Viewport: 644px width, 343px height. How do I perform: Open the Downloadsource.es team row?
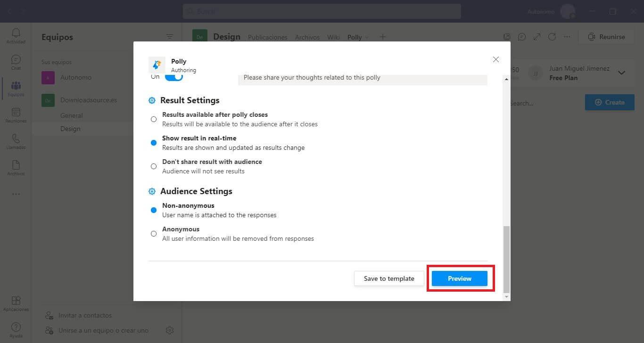83,100
